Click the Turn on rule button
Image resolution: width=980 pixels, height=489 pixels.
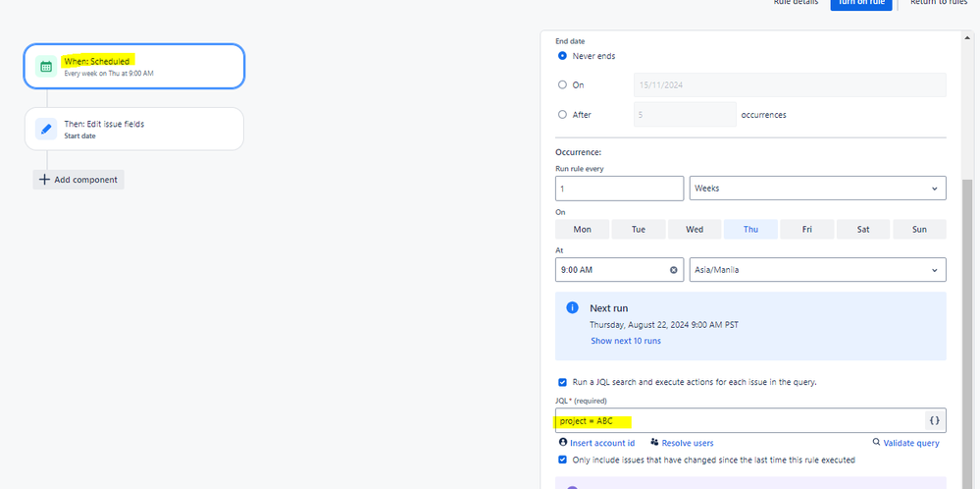861,3
